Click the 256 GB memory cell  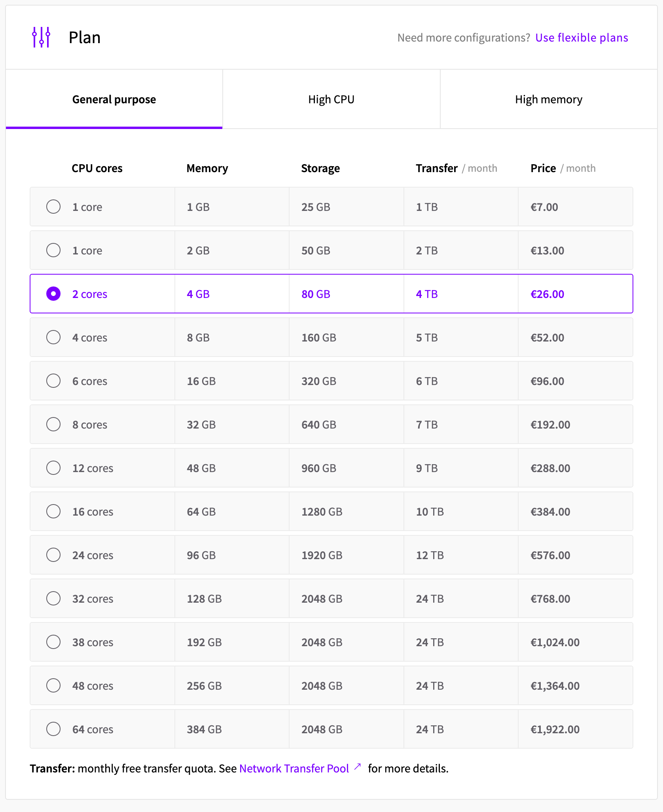pos(232,685)
